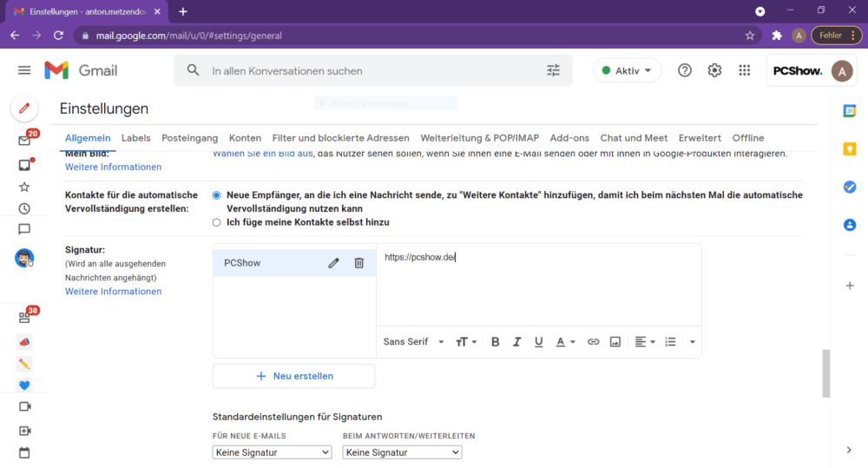Toggle underline formatting in the signature editor

coord(539,342)
